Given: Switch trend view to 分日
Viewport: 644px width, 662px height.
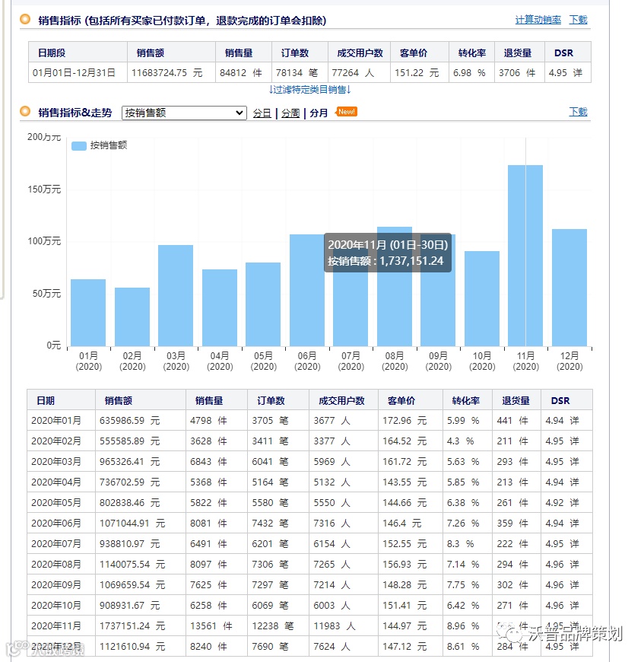Looking at the screenshot, I should (262, 113).
